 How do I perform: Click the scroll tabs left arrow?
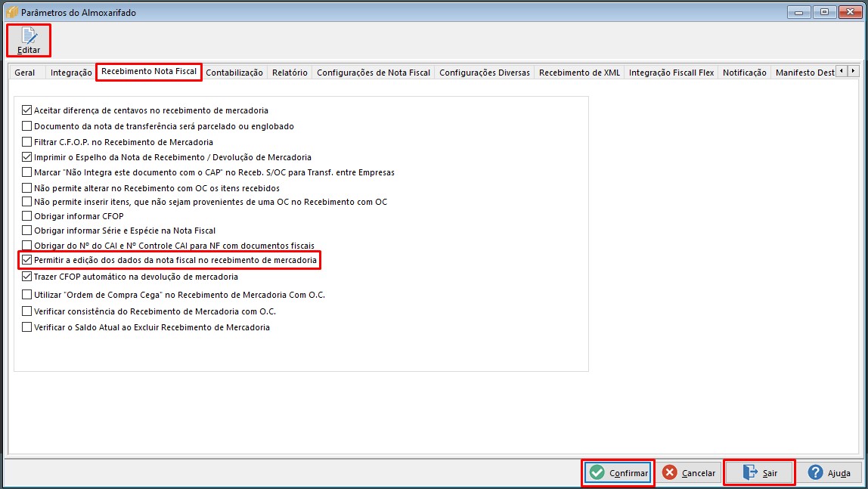[x=842, y=71]
